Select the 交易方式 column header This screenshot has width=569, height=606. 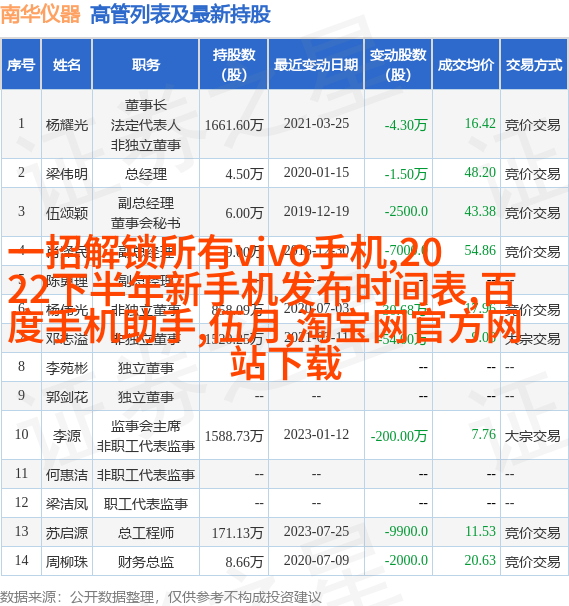pyautogui.click(x=534, y=64)
